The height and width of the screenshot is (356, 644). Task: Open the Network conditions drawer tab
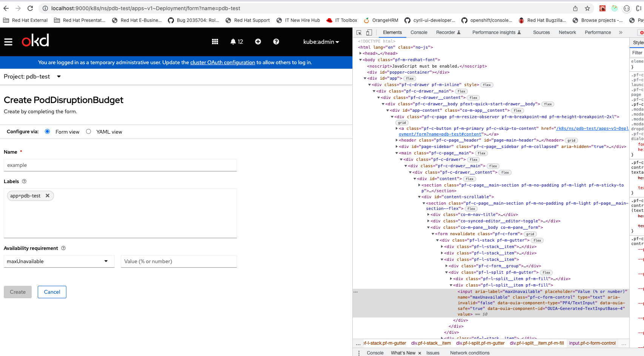click(470, 353)
